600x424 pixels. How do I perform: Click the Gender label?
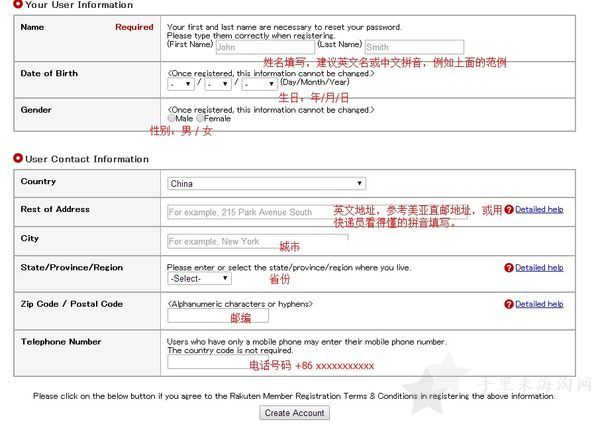click(36, 110)
